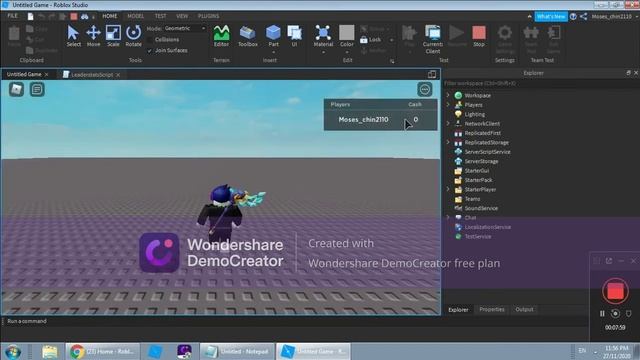Click the Color swatch in Edit group
This screenshot has width=640, height=360.
[x=347, y=33]
